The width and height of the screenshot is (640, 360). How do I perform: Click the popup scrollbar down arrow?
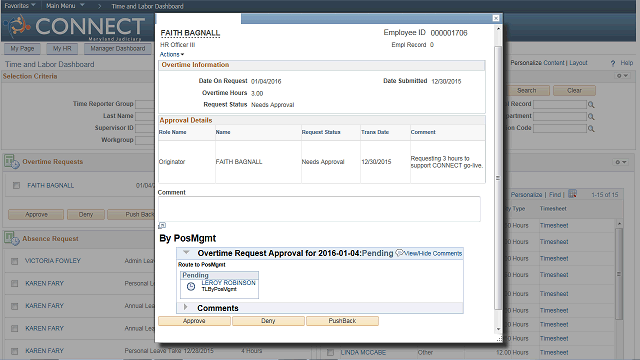(498, 329)
